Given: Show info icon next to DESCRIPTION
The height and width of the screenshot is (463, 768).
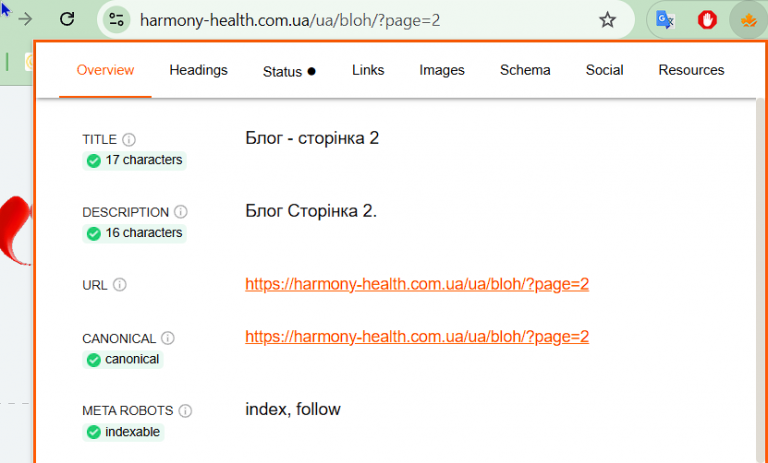Looking at the screenshot, I should (x=181, y=212).
